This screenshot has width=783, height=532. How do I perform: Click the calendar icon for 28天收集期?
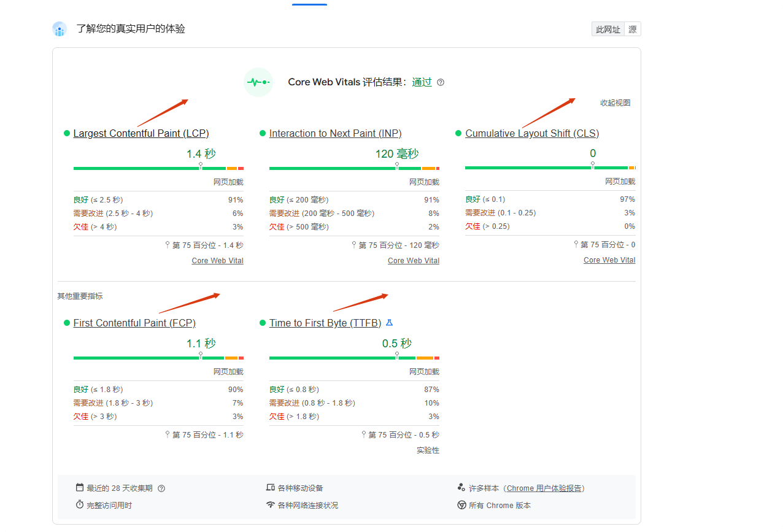79,487
